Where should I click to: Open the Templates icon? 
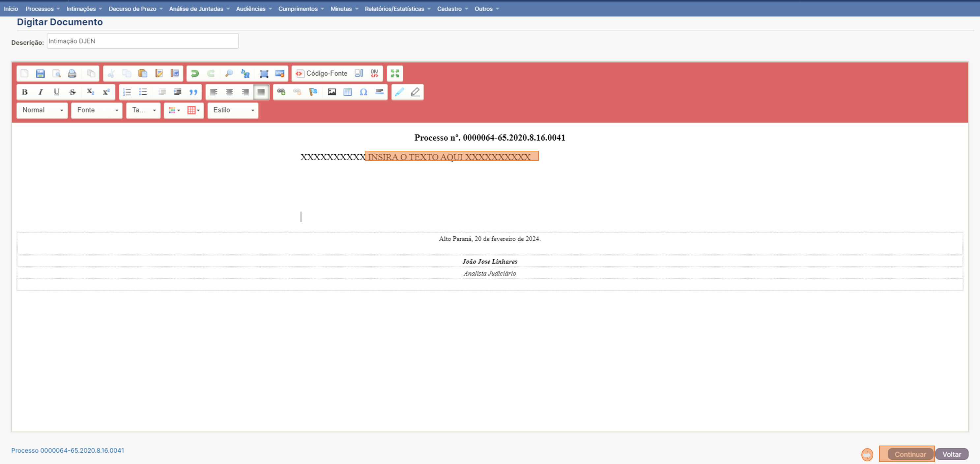coord(91,74)
